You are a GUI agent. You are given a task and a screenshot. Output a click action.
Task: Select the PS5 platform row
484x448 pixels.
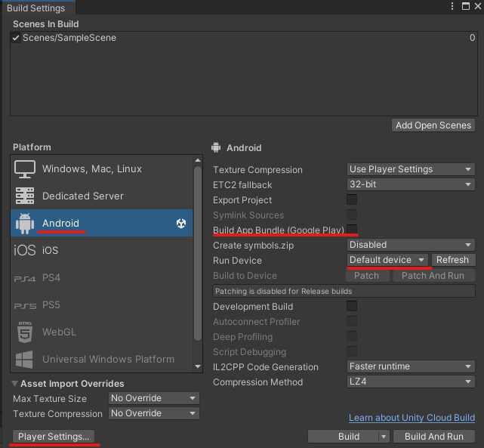(102, 304)
